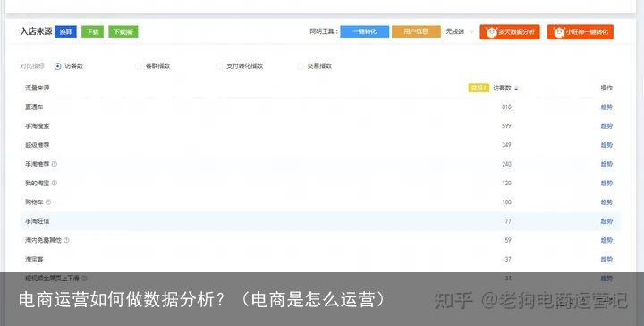The width and height of the screenshot is (644, 326).
Task: Click the 手淘搜索 traffic source row
Action: tap(320, 126)
